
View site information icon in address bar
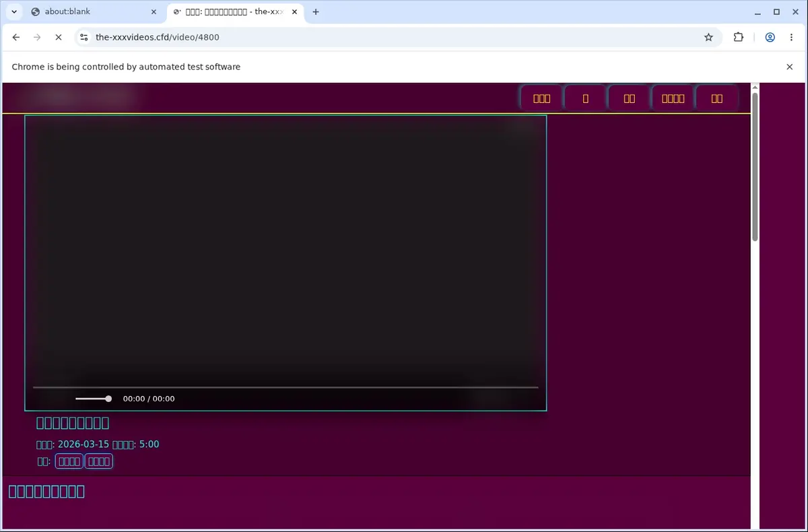click(83, 38)
